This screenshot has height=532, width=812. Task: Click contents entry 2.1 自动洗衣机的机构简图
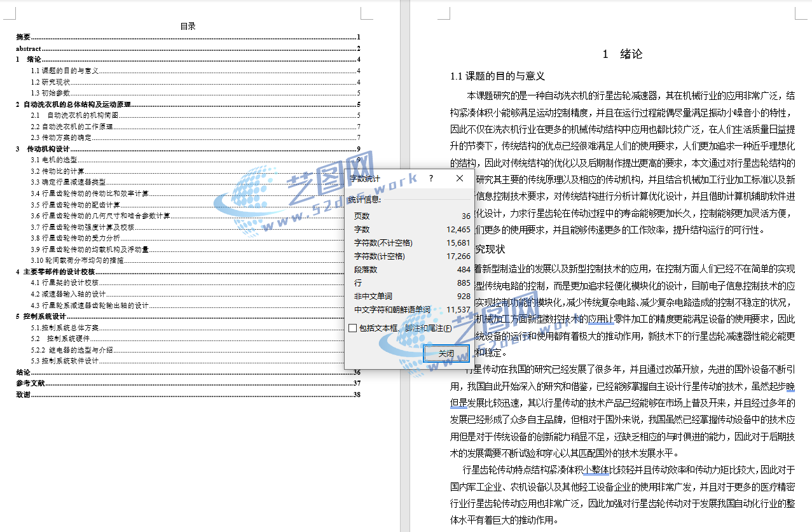tap(196, 115)
